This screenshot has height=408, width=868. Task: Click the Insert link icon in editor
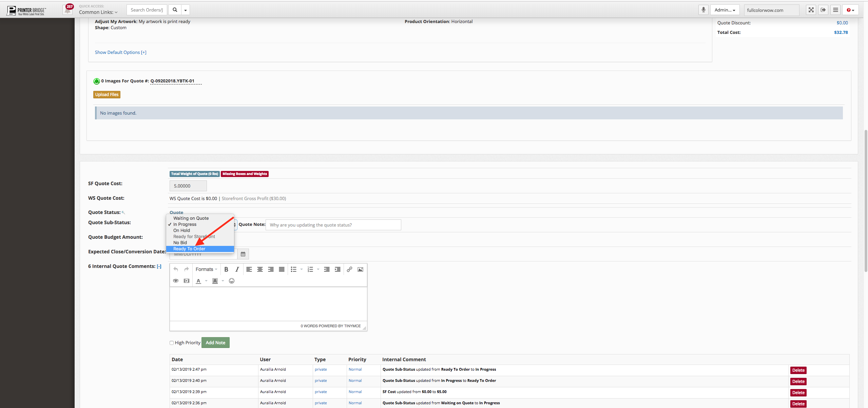click(x=349, y=269)
